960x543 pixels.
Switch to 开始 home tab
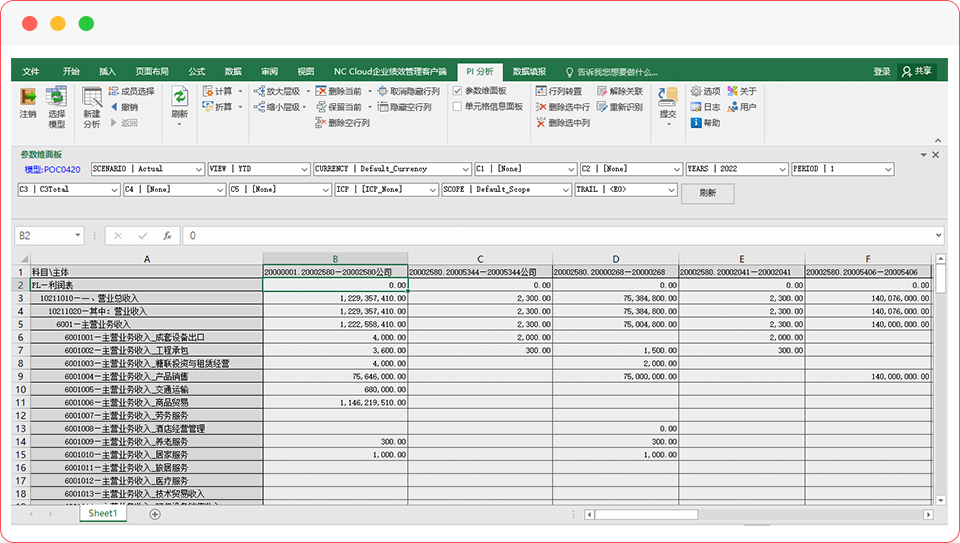click(71, 72)
